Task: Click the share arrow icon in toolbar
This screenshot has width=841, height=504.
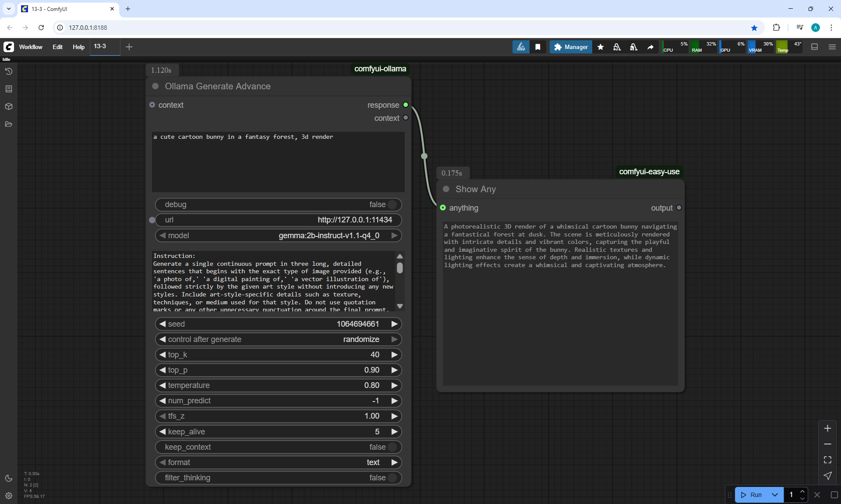Action: coord(650,47)
